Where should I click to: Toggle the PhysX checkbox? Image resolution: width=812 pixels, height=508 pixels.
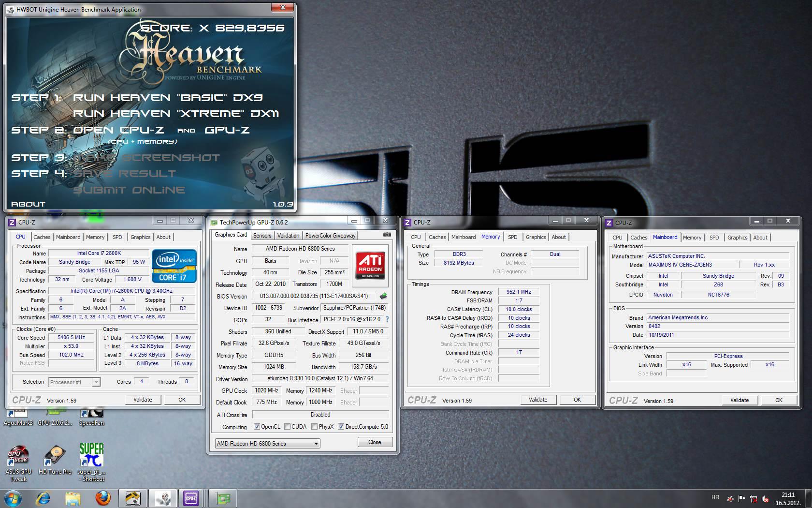point(314,427)
